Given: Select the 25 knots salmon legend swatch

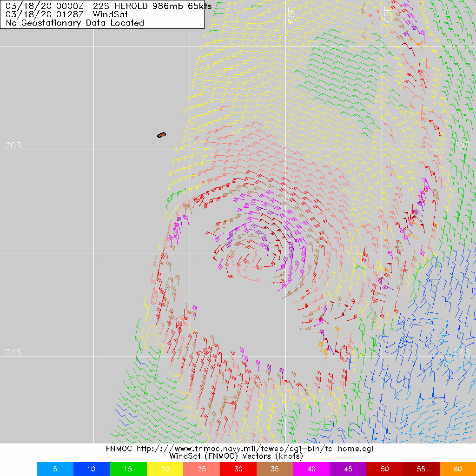Looking at the screenshot, I should (202, 469).
